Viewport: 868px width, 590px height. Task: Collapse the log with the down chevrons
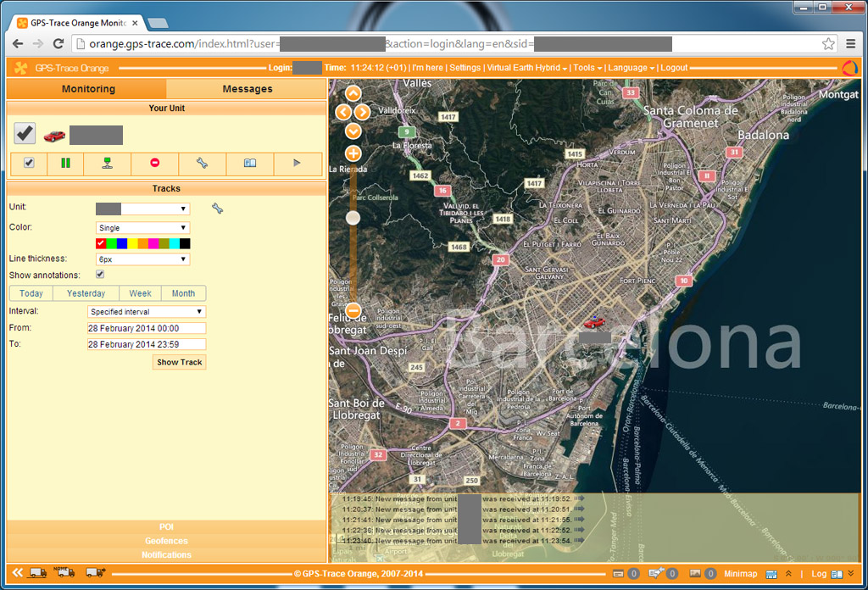851,573
